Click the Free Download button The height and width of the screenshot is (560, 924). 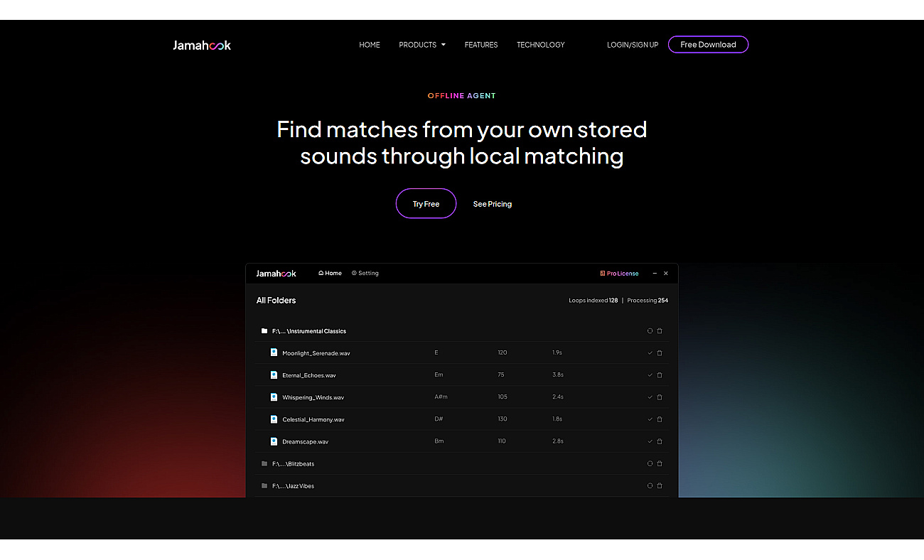click(x=708, y=45)
